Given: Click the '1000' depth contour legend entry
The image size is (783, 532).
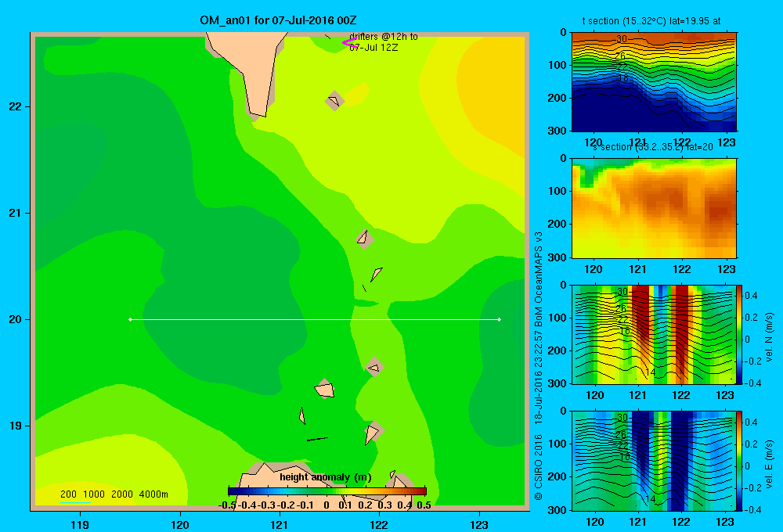Looking at the screenshot, I should pyautogui.click(x=94, y=494).
